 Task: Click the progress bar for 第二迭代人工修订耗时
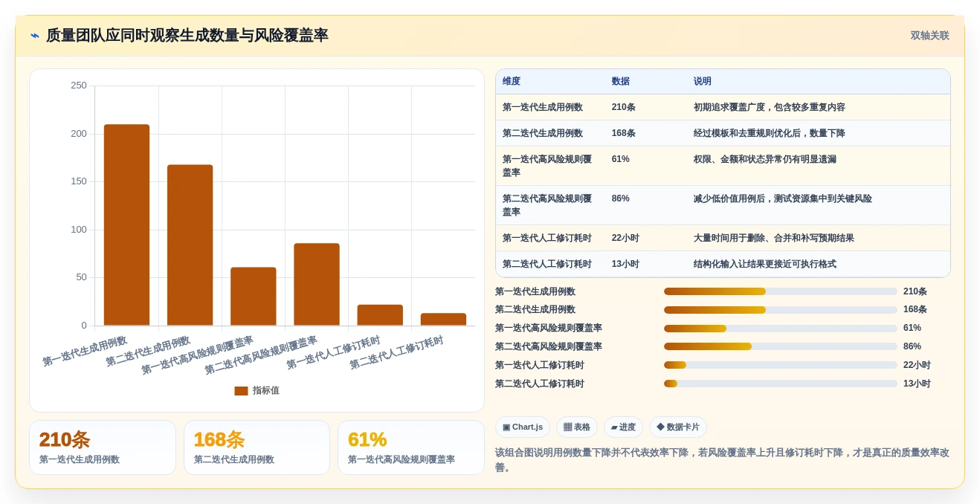pos(781,384)
